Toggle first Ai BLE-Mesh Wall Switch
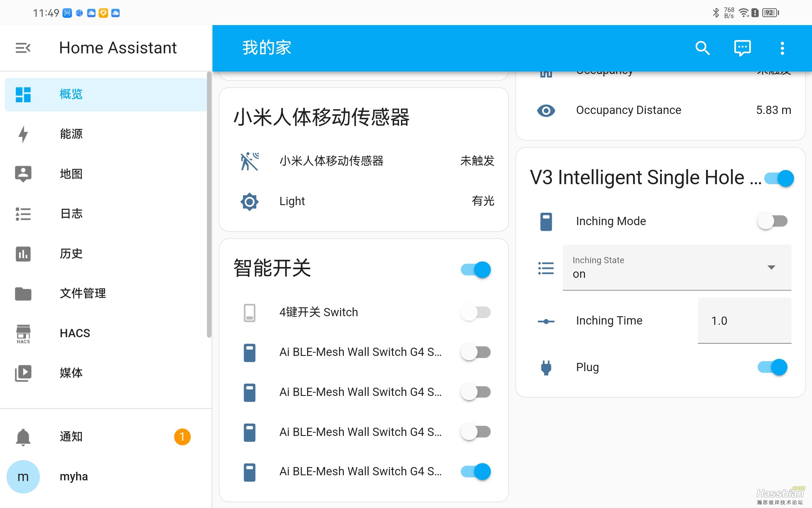Image resolution: width=812 pixels, height=508 pixels. [476, 352]
